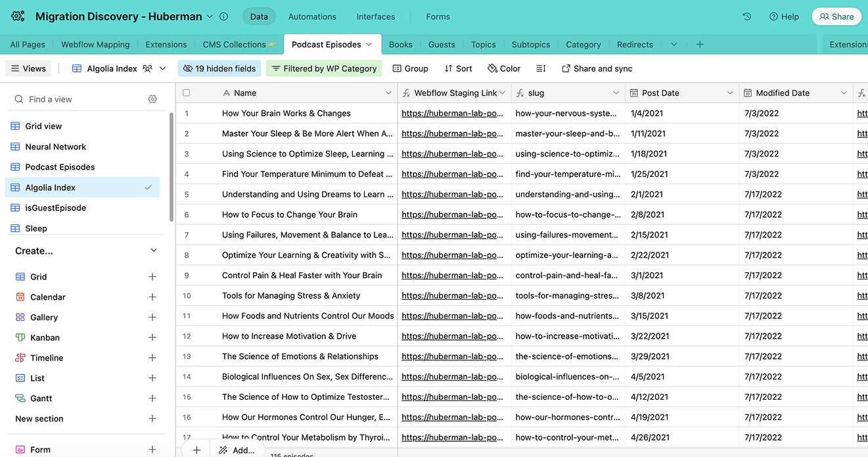
Task: Open the Webflow Mapping table tab
Action: click(95, 44)
